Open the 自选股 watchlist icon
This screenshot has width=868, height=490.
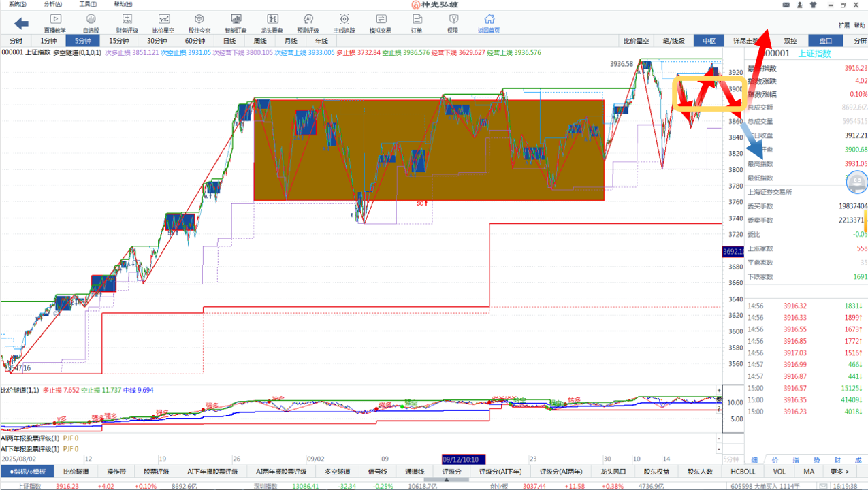pos(91,23)
